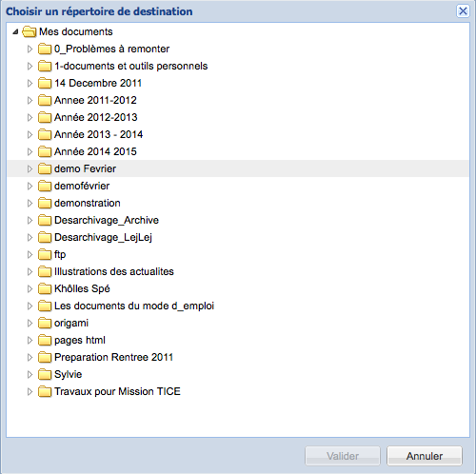Select the 1-documents et outils personnels folder
The image size is (476, 474).
click(x=130, y=66)
